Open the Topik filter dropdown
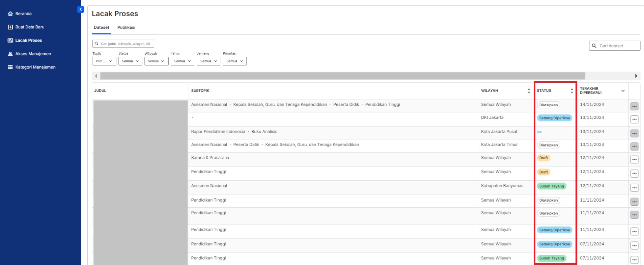644x265 pixels. (x=104, y=61)
